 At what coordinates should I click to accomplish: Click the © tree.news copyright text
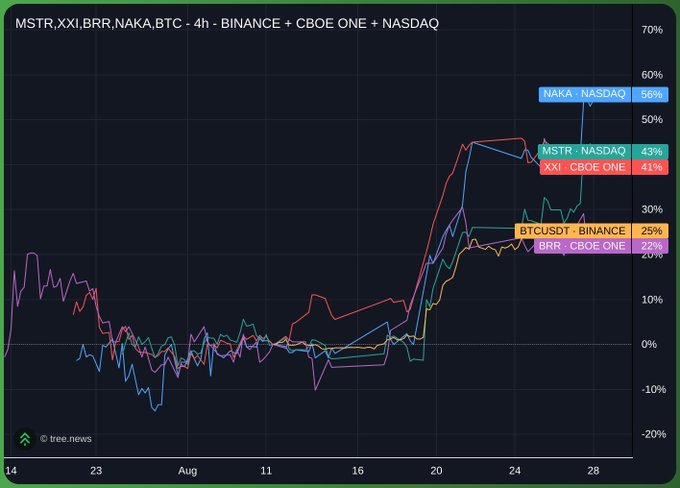[x=66, y=439]
